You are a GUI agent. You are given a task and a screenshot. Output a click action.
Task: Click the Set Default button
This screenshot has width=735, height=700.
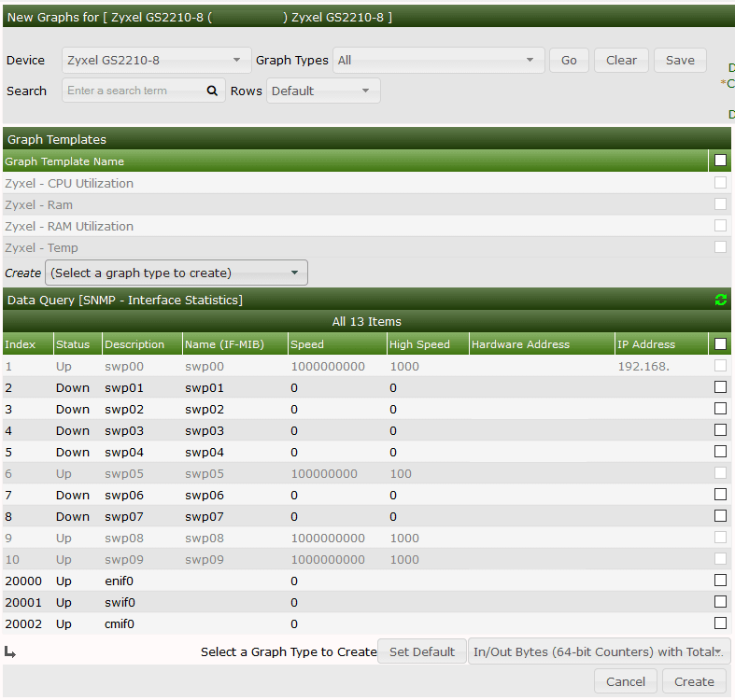pos(421,651)
